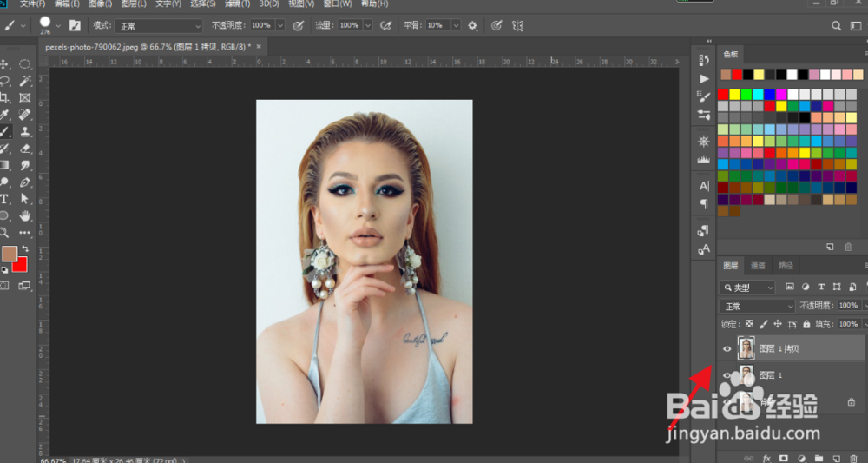The height and width of the screenshot is (463, 868).
Task: Toggle lock position icon
Action: tap(778, 324)
